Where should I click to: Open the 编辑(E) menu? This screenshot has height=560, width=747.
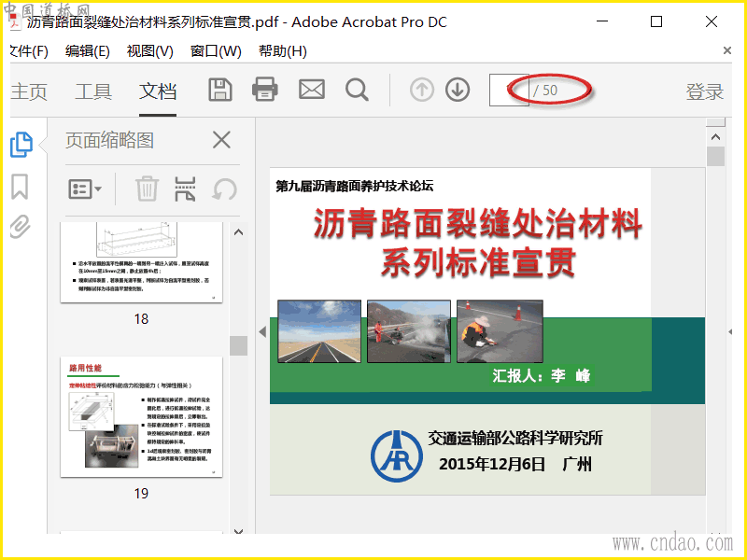[x=88, y=51]
